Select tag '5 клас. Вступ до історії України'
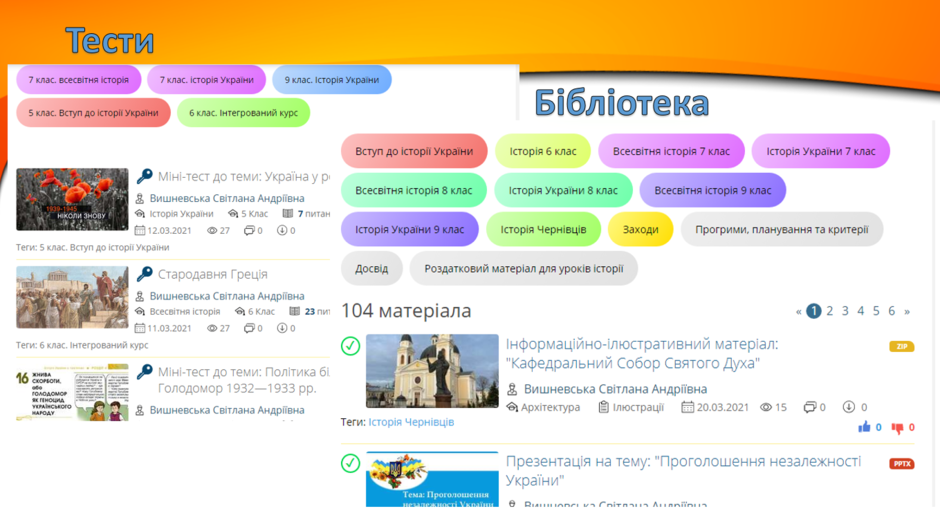The image size is (940, 511). click(94, 113)
